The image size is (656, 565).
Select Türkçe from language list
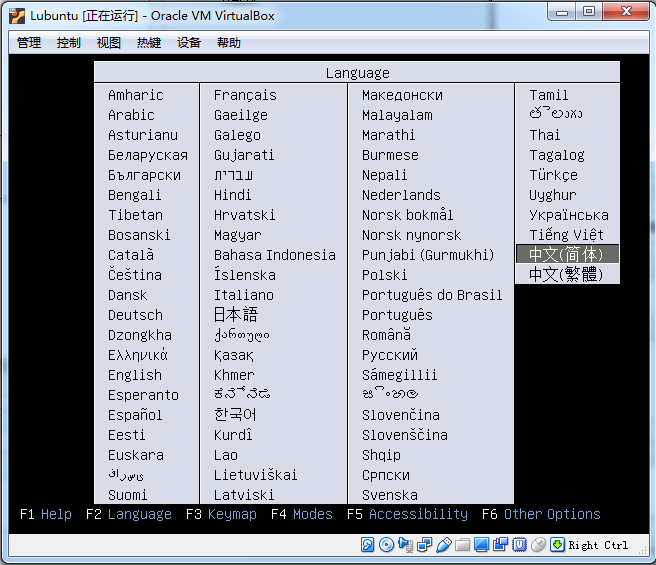(x=553, y=175)
